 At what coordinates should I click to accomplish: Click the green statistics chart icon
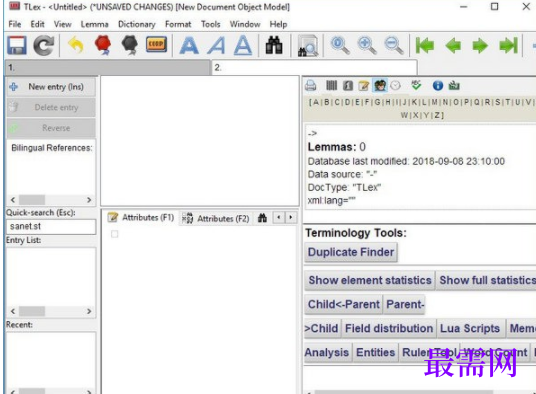pyautogui.click(x=454, y=85)
